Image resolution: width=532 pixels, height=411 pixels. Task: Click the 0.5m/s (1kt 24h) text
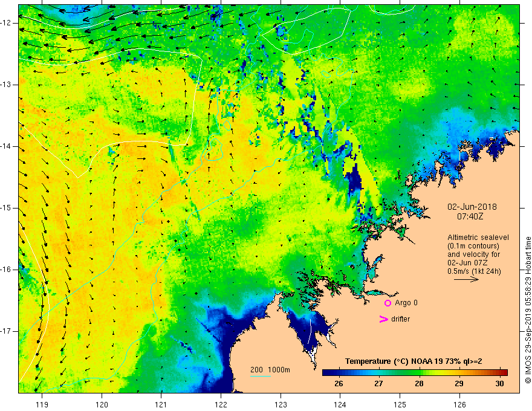[474, 271]
